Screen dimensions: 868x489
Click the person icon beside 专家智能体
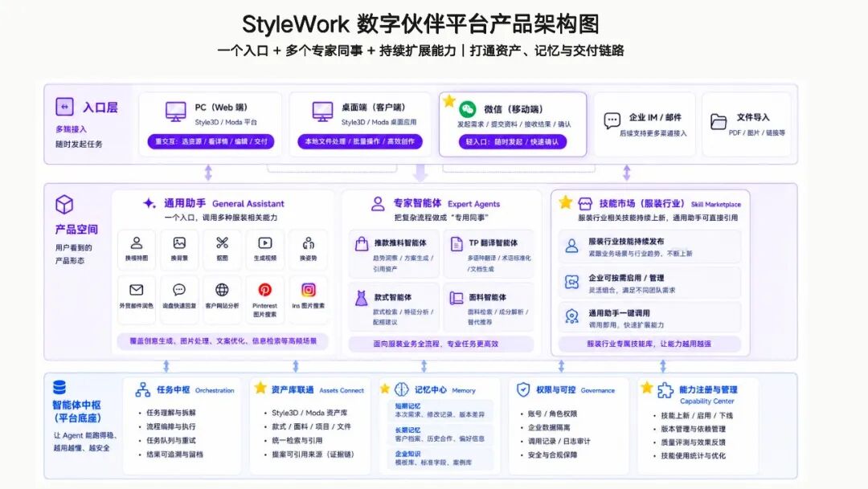pos(378,204)
